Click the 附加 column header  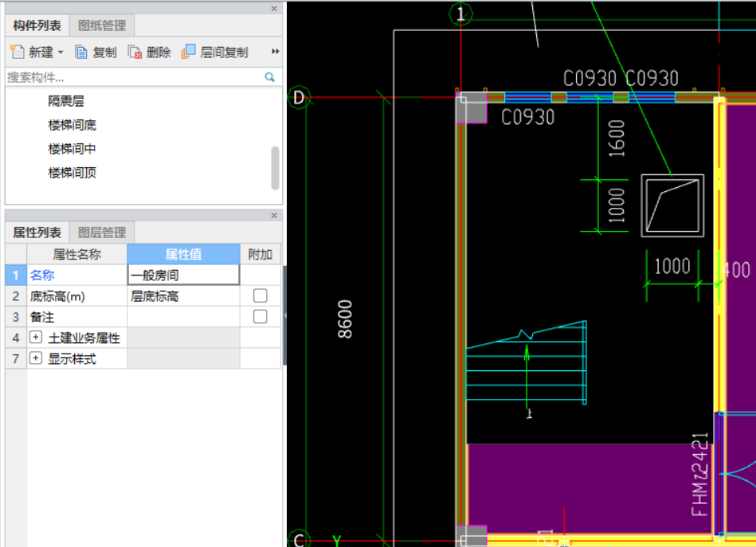coord(260,254)
